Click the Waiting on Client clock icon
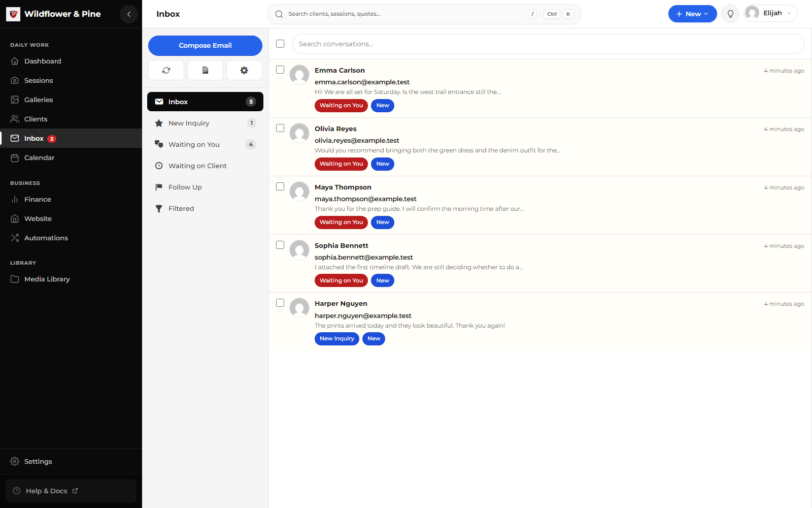 [159, 166]
